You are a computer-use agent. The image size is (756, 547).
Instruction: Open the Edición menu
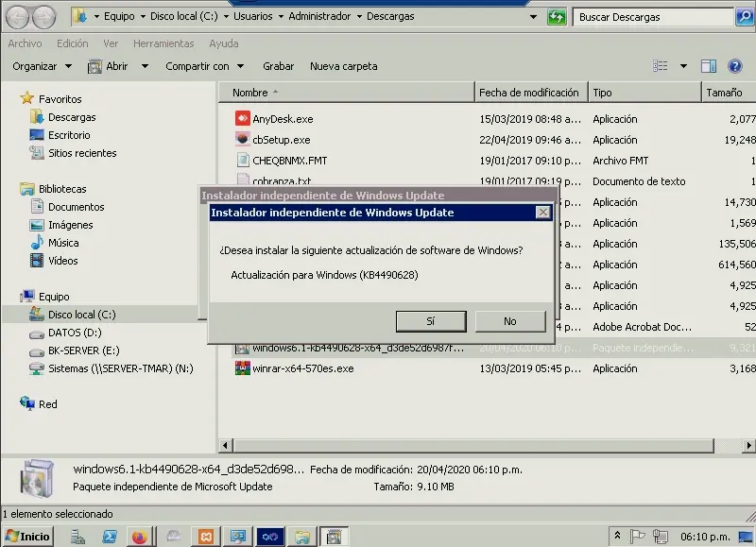point(73,43)
